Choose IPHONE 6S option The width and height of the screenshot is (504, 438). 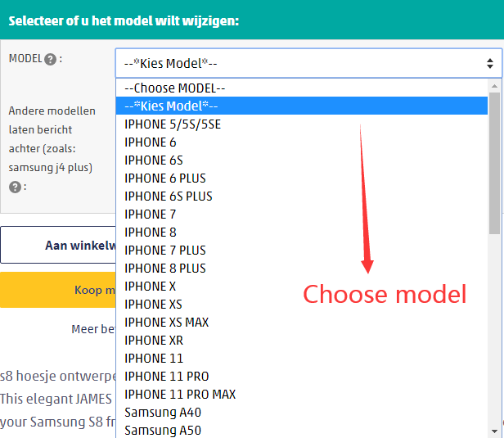[301, 160]
